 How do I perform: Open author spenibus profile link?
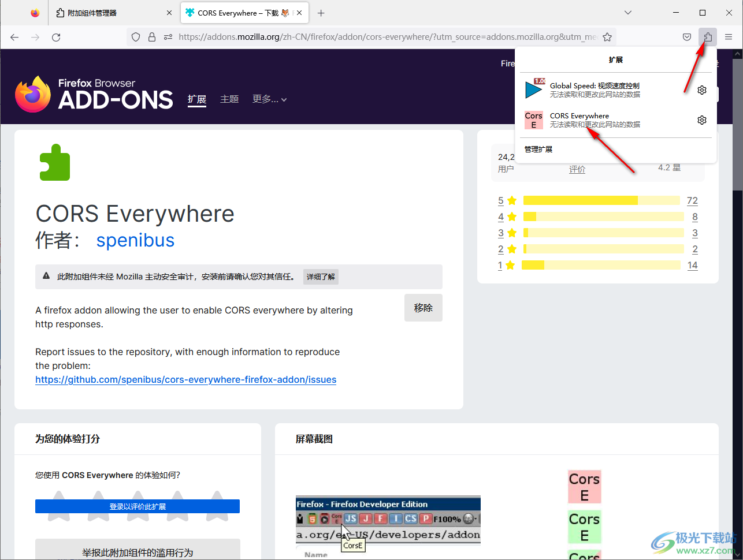click(x=135, y=240)
